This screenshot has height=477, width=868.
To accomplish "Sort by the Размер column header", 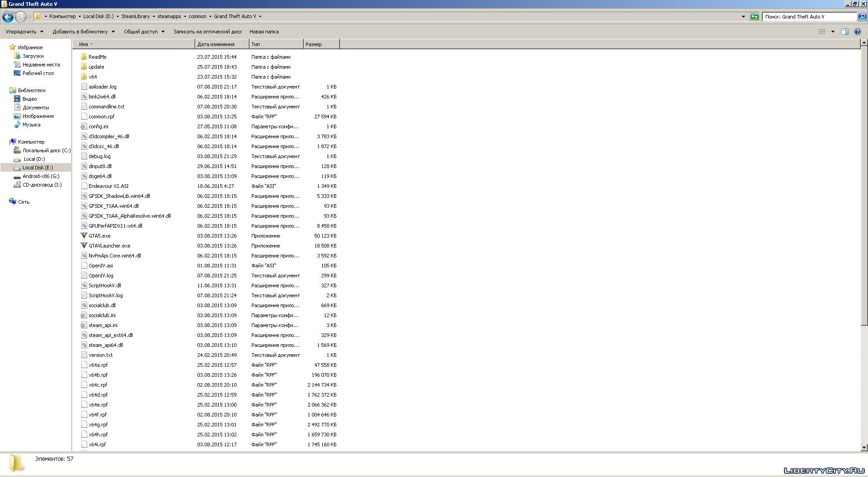I will point(321,44).
